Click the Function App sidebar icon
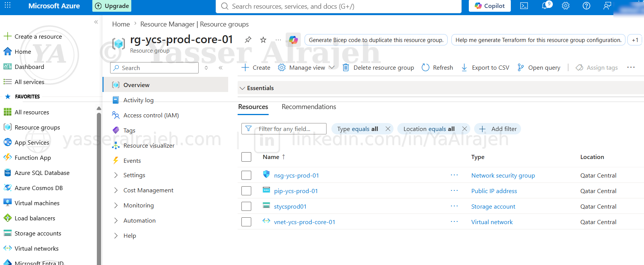The height and width of the screenshot is (265, 644). pyautogui.click(x=8, y=157)
